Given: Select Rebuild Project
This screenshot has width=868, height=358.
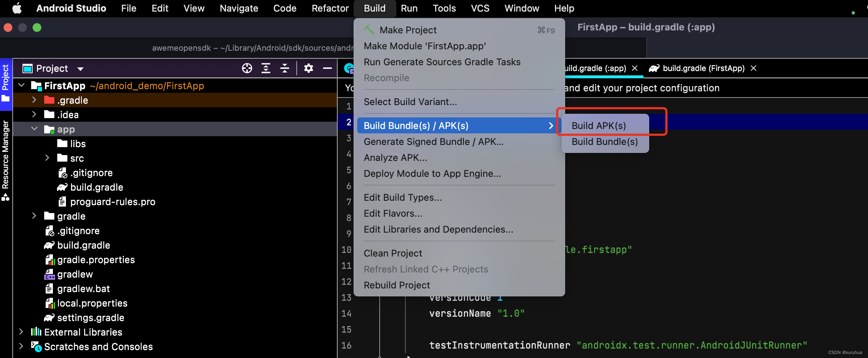Looking at the screenshot, I should click(x=459, y=285).
